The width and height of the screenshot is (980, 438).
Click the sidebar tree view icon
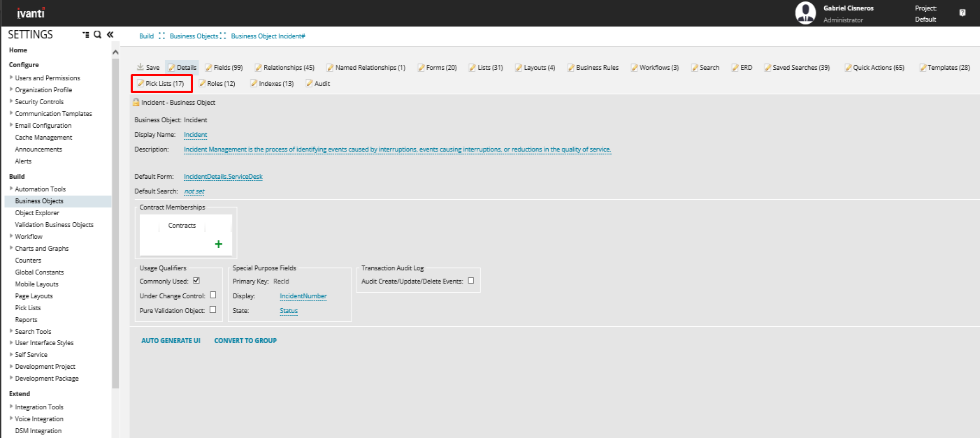85,35
